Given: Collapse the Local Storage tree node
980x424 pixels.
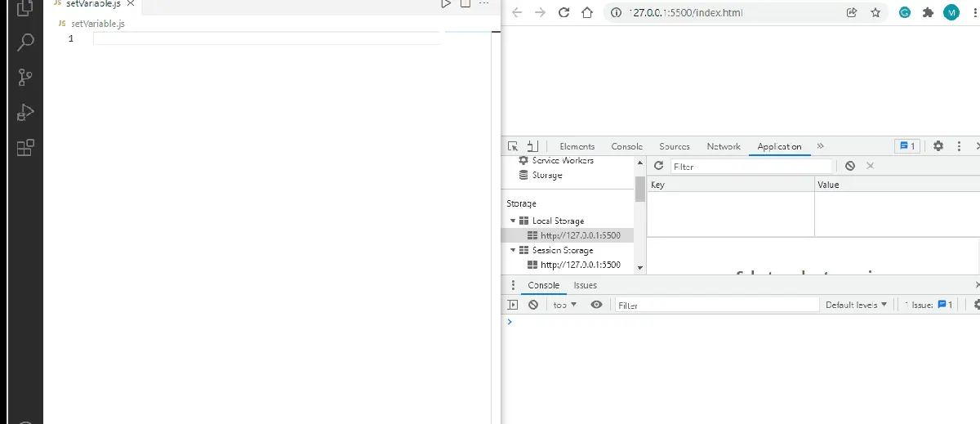Looking at the screenshot, I should (513, 221).
